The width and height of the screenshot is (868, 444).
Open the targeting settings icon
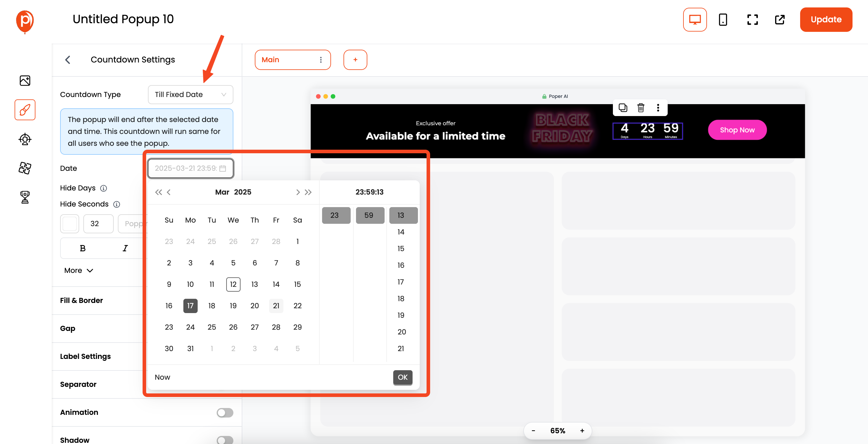click(25, 139)
